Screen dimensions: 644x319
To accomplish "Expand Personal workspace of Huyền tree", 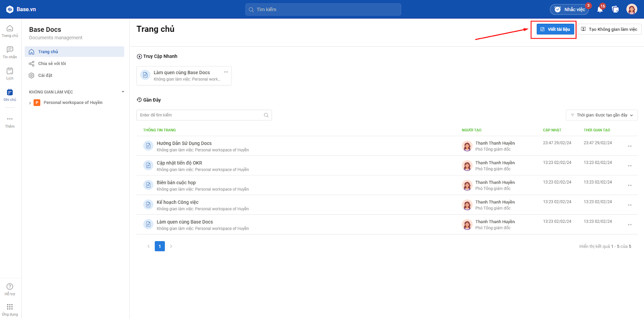I will click(30, 103).
